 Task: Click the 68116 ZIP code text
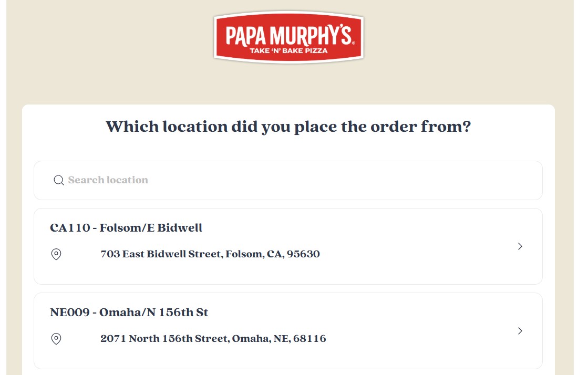point(310,339)
